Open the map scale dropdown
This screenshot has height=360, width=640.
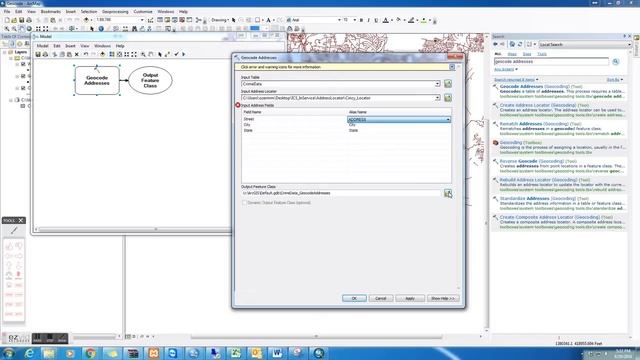[142, 20]
